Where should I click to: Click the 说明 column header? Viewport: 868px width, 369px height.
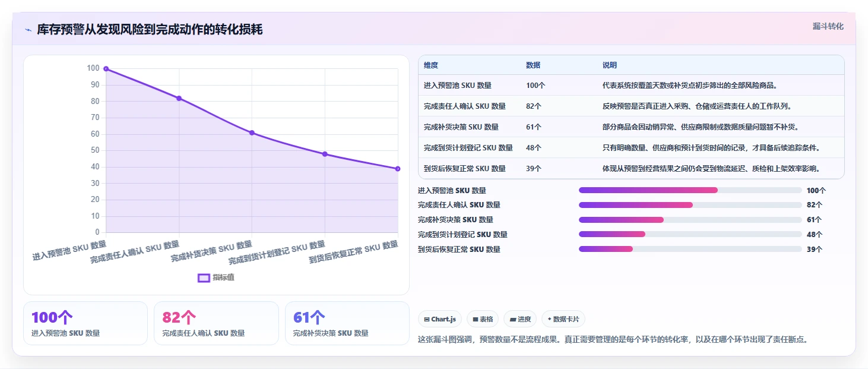[610, 65]
